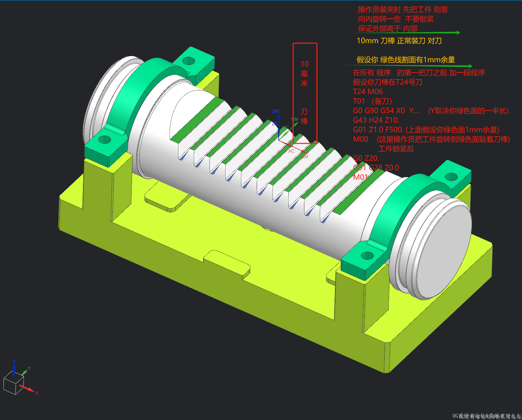Click the 'G43 H24 Z10.' text line
The height and width of the screenshot is (420, 522).
[x=376, y=120]
